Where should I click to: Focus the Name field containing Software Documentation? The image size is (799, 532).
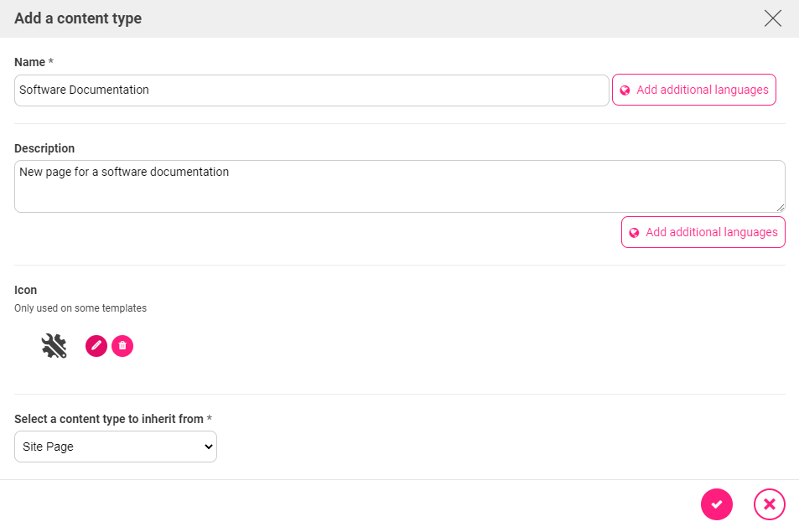click(x=312, y=90)
